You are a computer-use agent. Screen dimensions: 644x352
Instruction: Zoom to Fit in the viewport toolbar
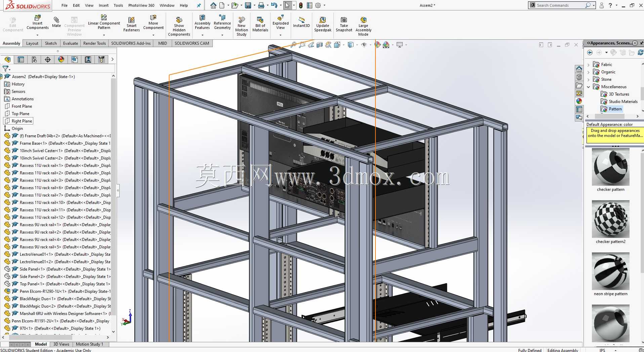[293, 44]
